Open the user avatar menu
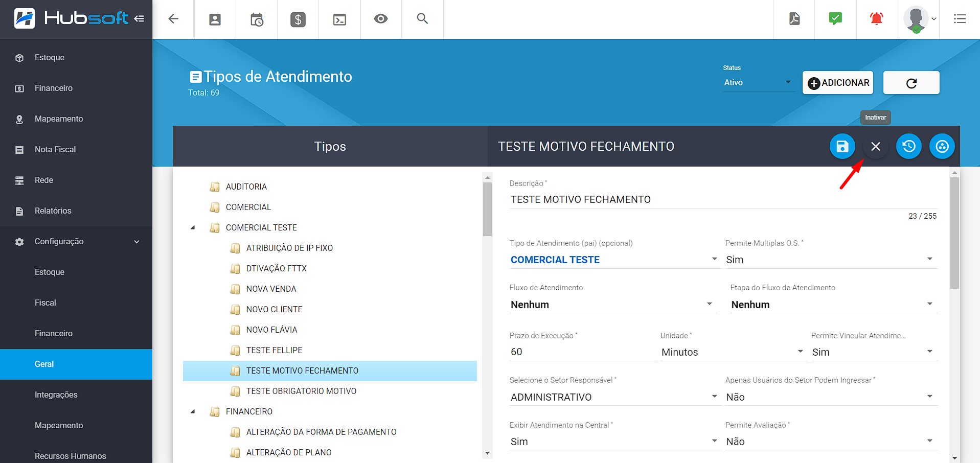This screenshot has height=463, width=980. point(919,19)
